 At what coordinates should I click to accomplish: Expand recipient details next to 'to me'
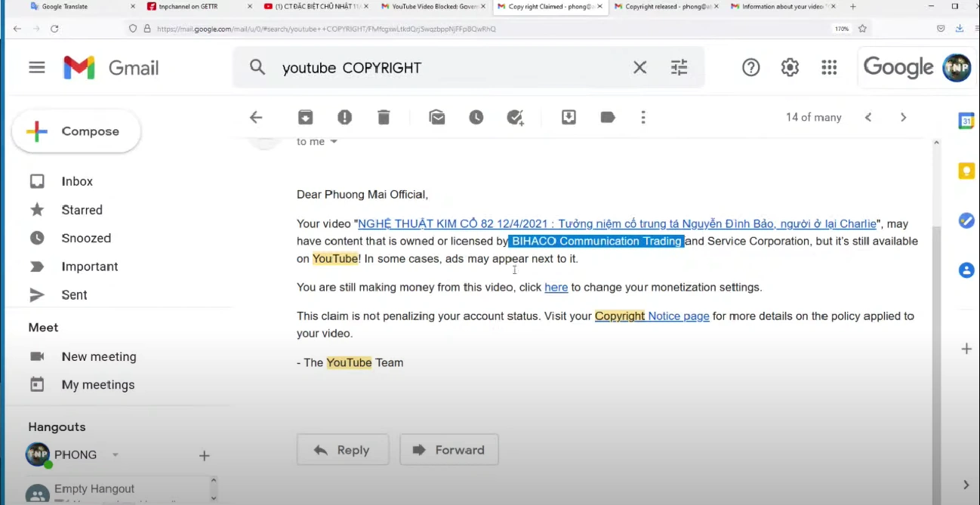334,142
